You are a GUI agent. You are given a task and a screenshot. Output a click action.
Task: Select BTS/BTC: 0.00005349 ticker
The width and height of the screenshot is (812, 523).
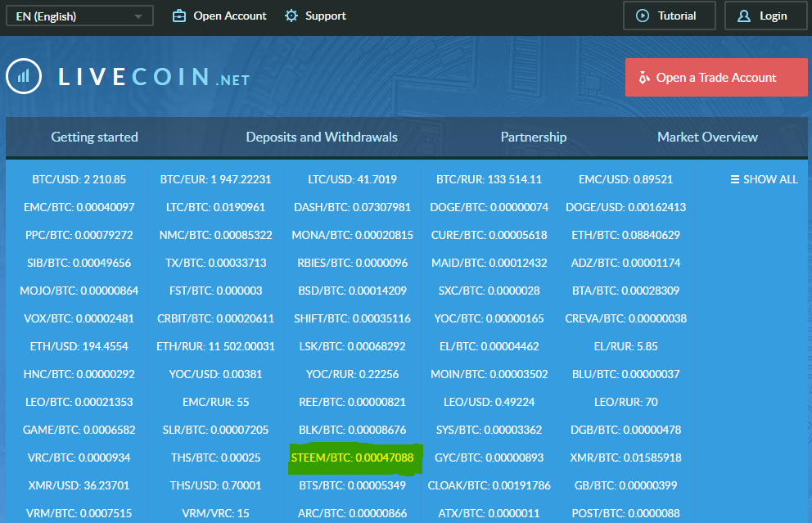click(x=353, y=485)
